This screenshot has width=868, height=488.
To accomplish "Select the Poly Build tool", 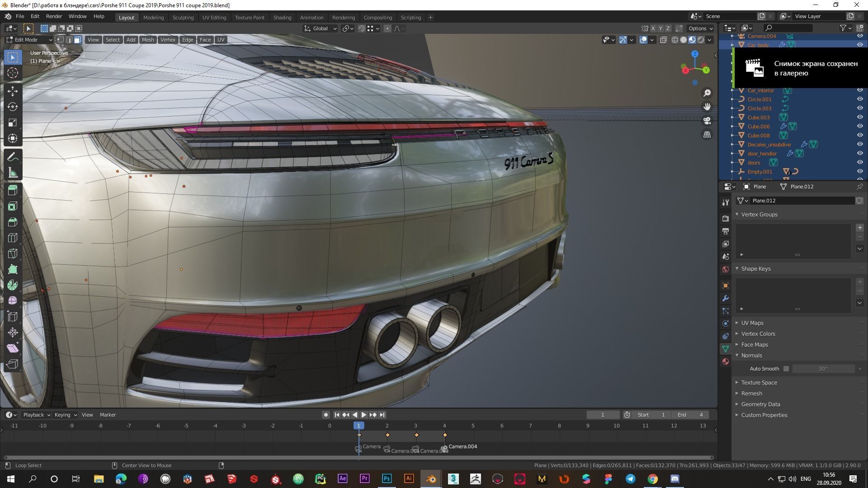I will click(13, 269).
